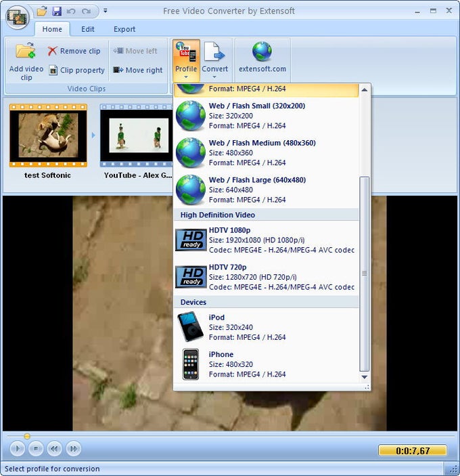Open Clip property

pos(76,70)
